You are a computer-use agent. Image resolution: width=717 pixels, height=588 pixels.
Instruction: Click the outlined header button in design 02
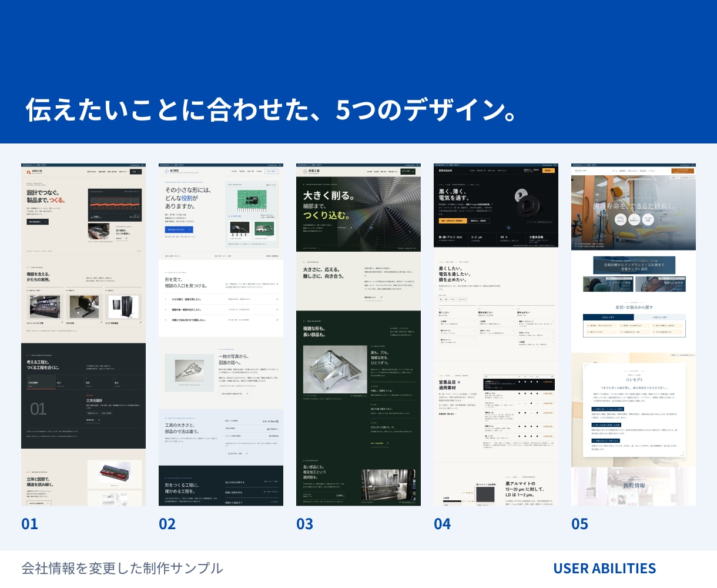pyautogui.click(x=272, y=172)
